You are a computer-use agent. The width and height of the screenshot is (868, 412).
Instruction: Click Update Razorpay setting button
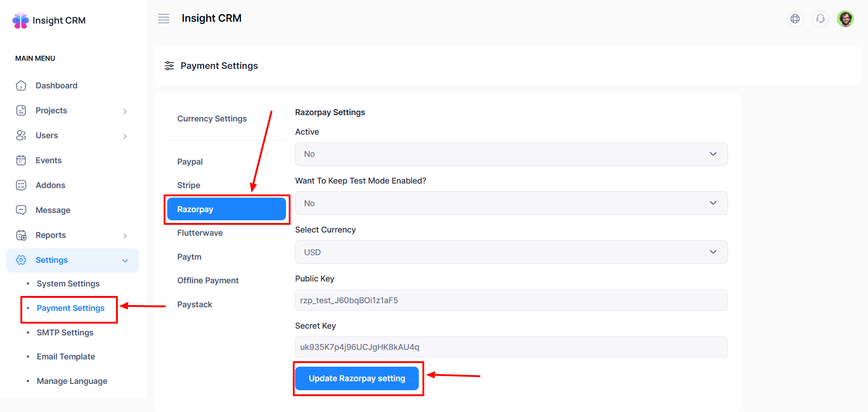(x=357, y=378)
